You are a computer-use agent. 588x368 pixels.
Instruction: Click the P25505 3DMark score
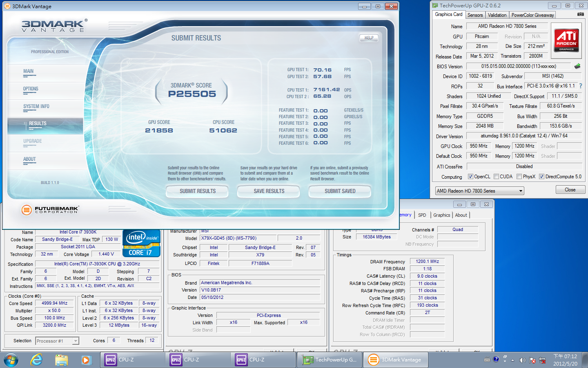tap(192, 94)
